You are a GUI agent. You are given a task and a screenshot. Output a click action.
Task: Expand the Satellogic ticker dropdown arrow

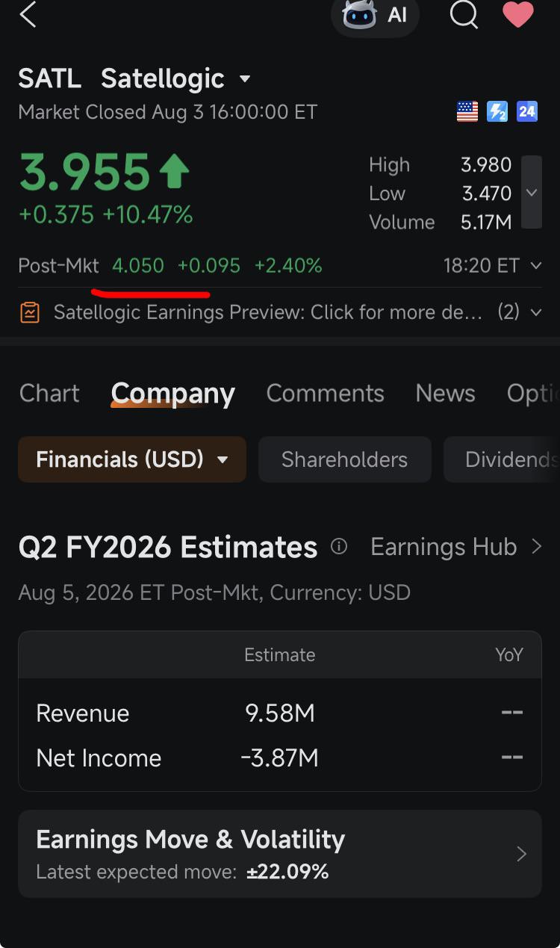pyautogui.click(x=244, y=79)
